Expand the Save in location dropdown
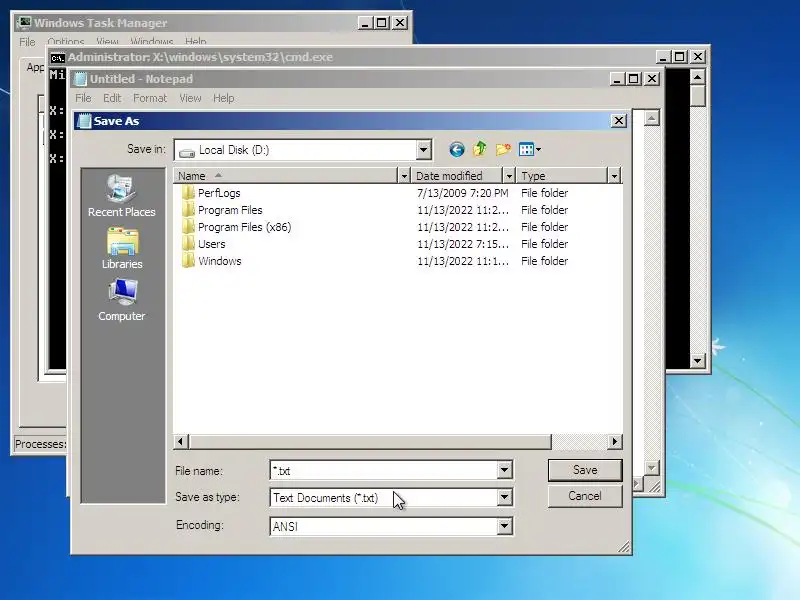The width and height of the screenshot is (800, 600). point(423,150)
